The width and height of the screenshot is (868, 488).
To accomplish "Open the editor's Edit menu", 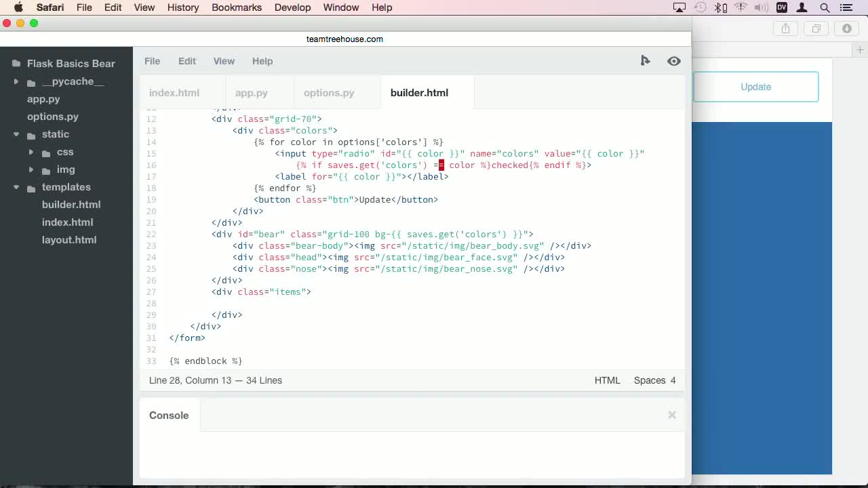I will click(186, 61).
